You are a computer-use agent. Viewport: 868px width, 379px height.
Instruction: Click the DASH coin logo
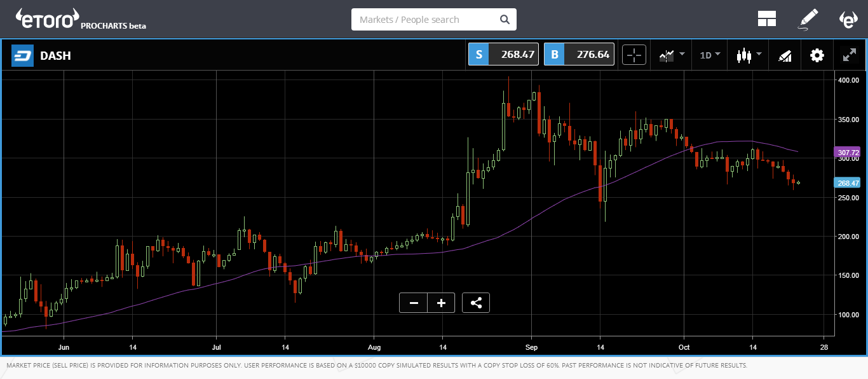(x=22, y=55)
